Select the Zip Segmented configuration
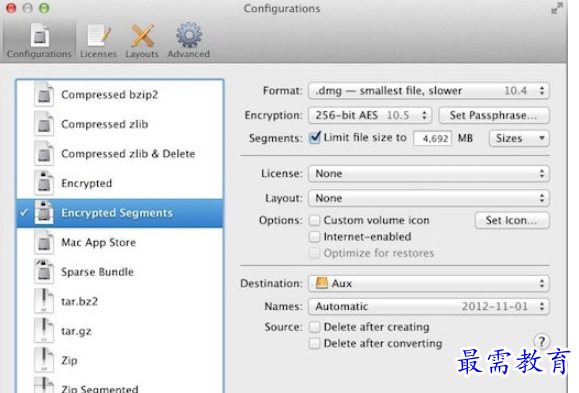The width and height of the screenshot is (579, 393). point(120,385)
